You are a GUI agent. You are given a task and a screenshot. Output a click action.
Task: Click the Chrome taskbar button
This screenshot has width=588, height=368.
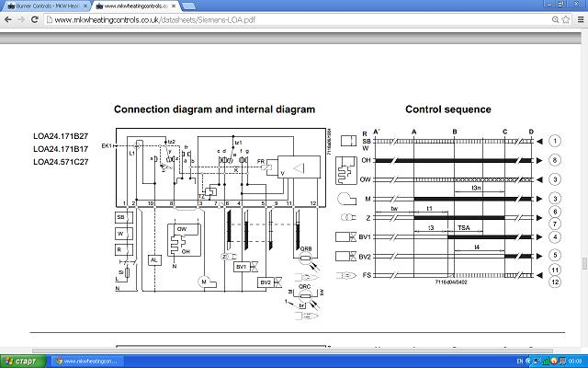coord(87,361)
